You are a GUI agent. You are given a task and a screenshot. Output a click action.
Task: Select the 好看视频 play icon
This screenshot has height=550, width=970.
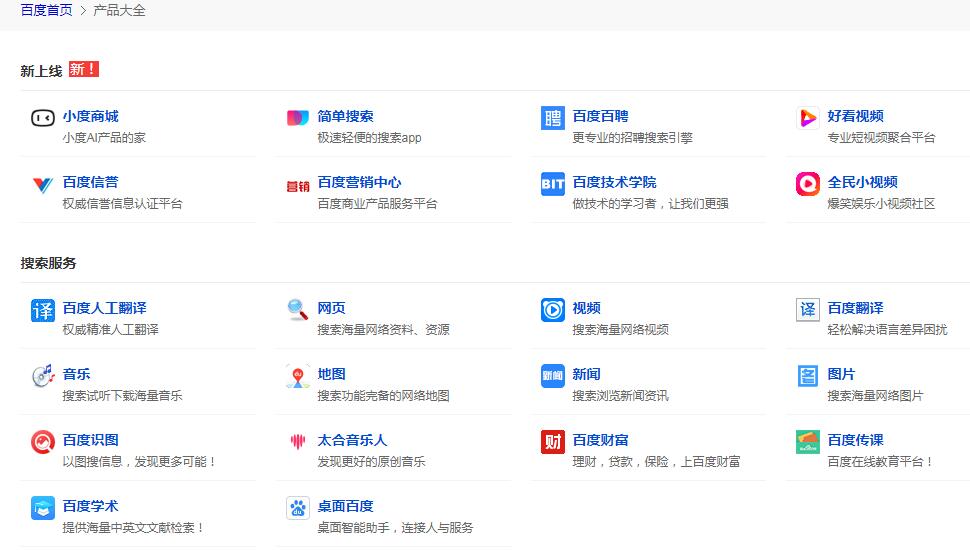pos(808,118)
